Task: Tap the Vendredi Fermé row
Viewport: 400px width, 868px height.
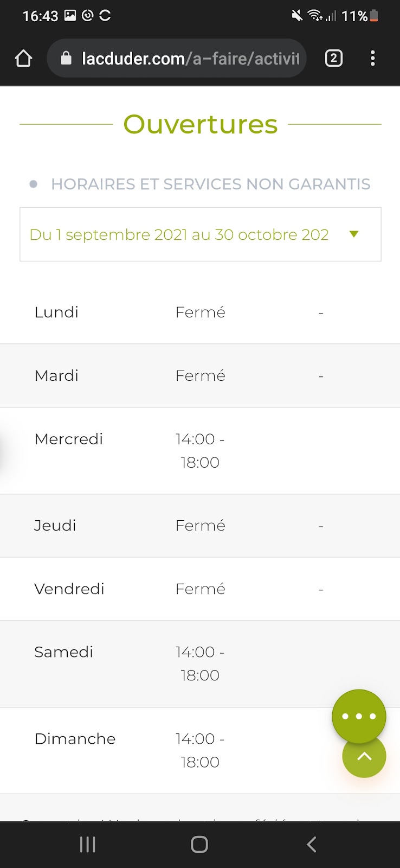Action: tap(200, 589)
